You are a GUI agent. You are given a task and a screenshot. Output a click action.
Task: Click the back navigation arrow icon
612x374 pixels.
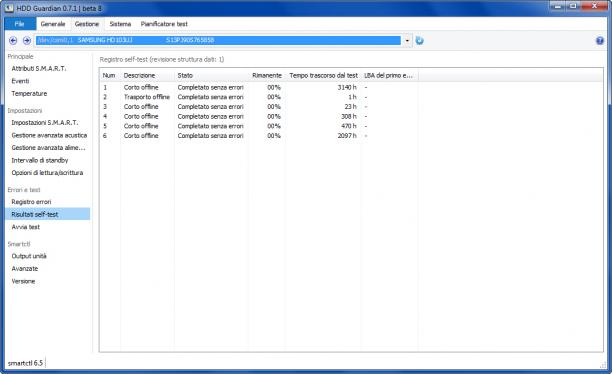13,40
